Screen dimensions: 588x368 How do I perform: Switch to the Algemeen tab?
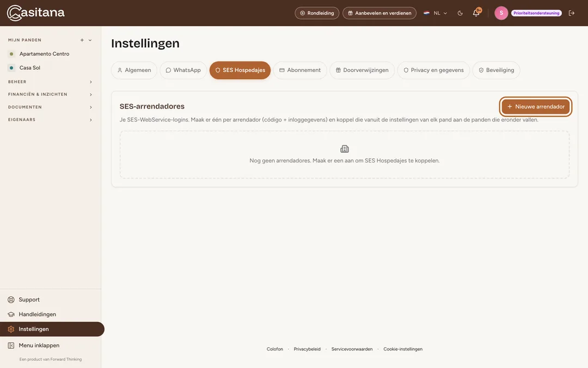click(134, 70)
